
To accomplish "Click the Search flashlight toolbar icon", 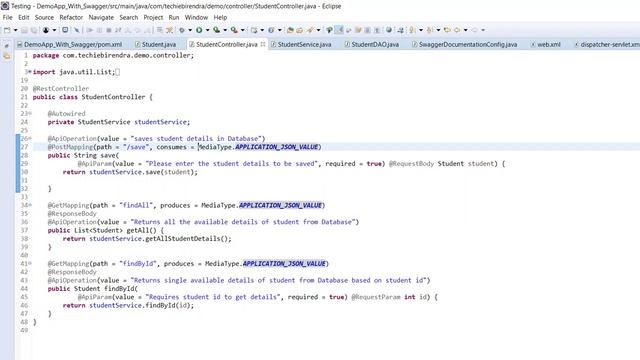I will (x=310, y=30).
